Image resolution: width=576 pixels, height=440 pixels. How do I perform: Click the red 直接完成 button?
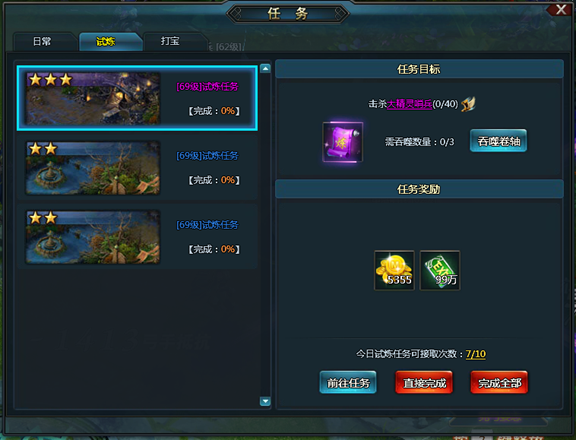[x=424, y=383]
